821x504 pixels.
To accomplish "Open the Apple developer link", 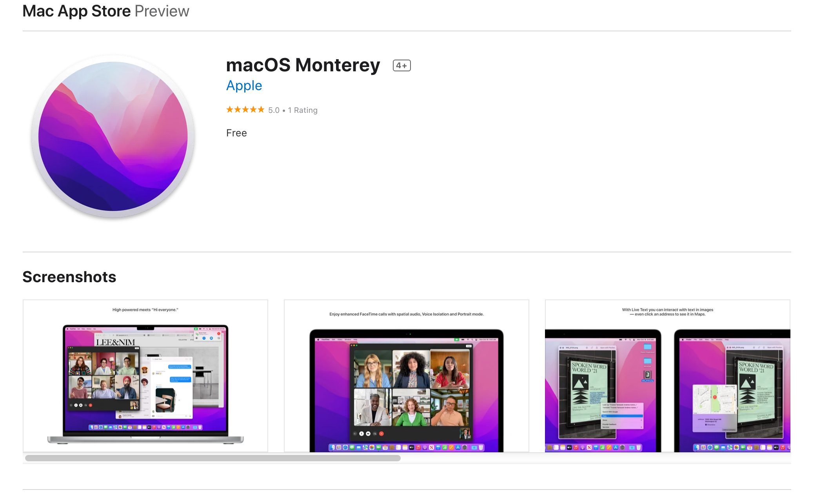I will click(244, 85).
